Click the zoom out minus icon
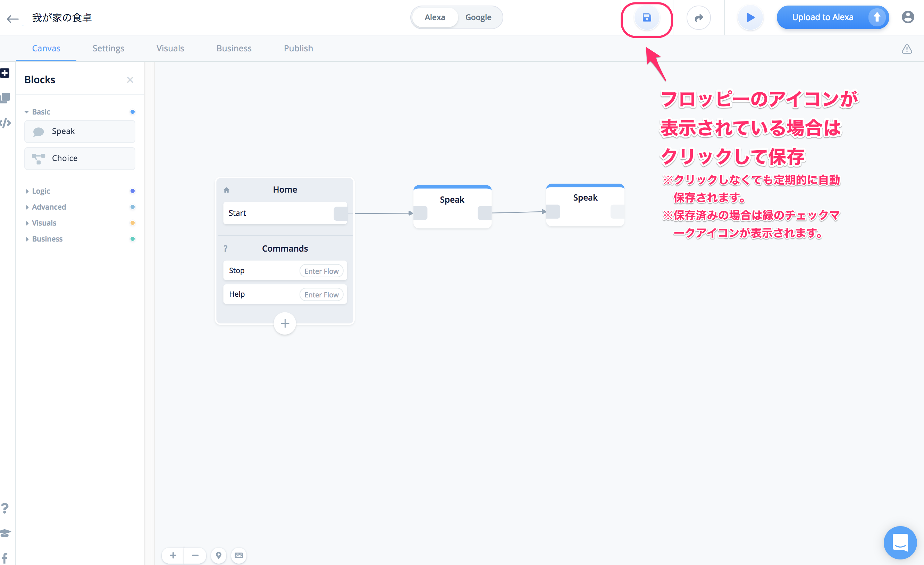This screenshot has height=565, width=924. coord(195,555)
